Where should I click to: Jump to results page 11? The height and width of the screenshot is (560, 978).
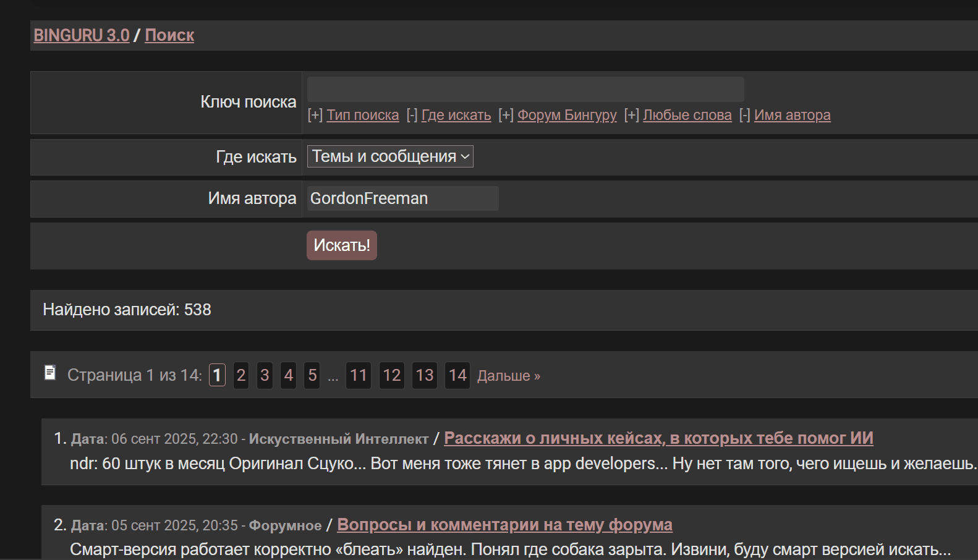pos(359,375)
